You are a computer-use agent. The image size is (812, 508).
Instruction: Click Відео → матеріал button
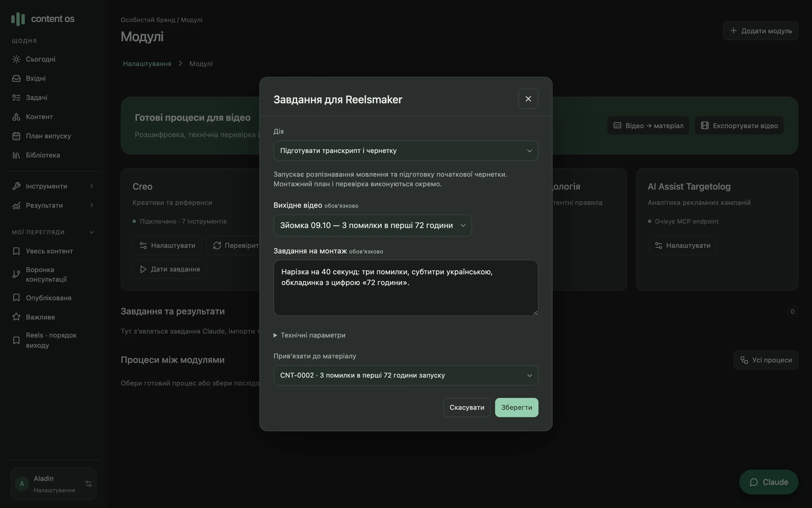click(x=648, y=125)
